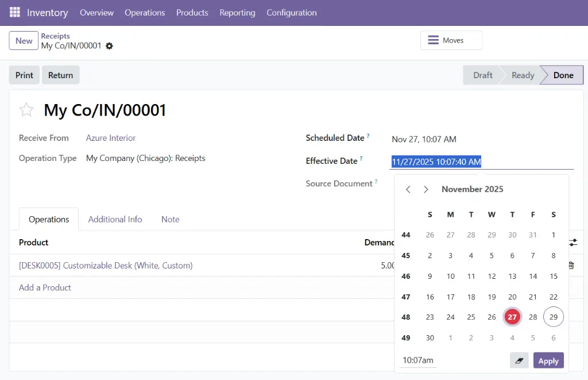Open the Azure Interior contact link
This screenshot has width=588, height=380.
110,138
